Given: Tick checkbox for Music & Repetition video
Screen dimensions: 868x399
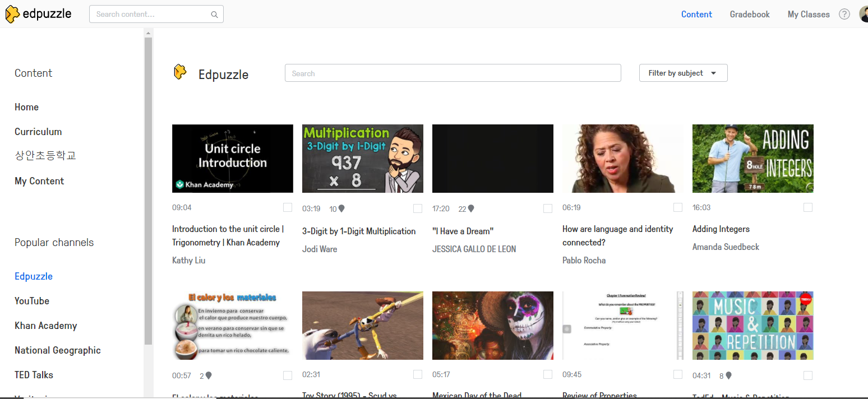Looking at the screenshot, I should 808,375.
